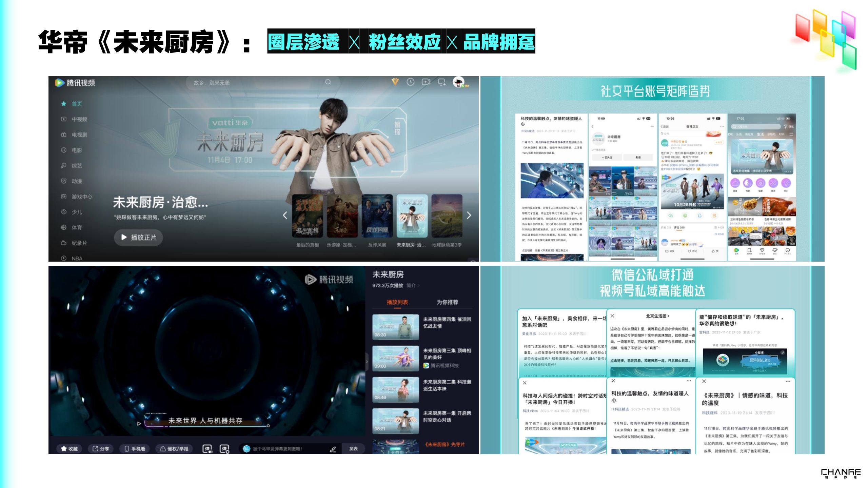Open NBA in the sidebar

pos(72,258)
